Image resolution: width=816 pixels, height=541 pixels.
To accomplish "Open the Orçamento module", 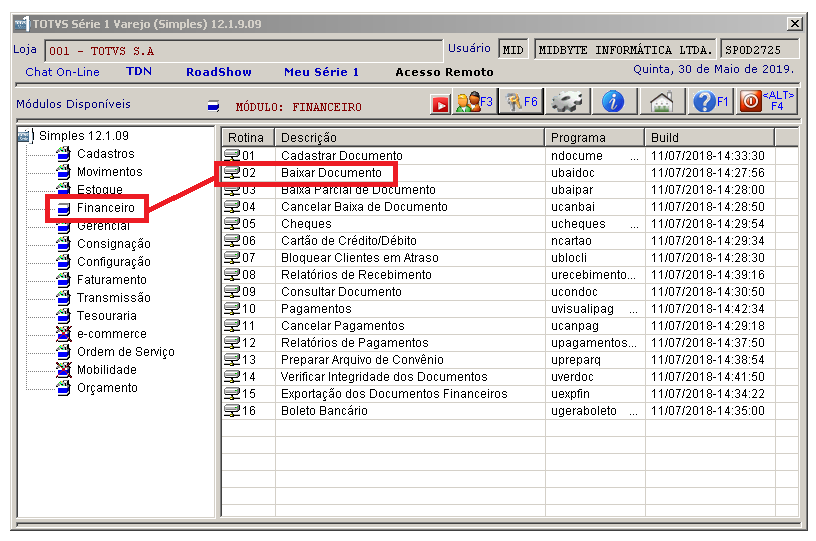I will [107, 388].
